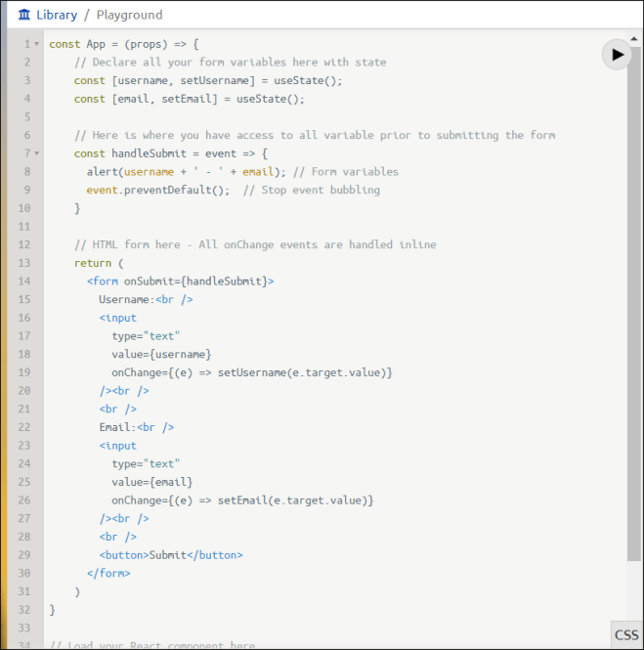Collapse the handleSubmit fold arrow on line 7
Image resolution: width=644 pixels, height=650 pixels.
[x=36, y=153]
